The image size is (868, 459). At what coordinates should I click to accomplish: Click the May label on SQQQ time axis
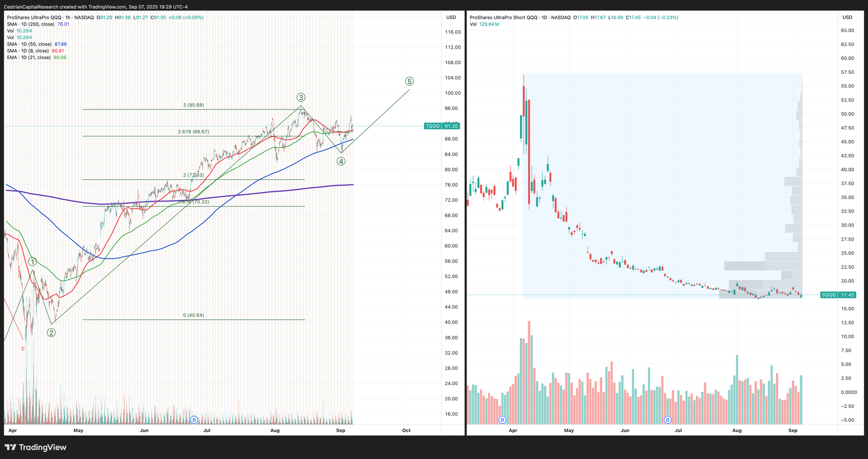pos(569,430)
